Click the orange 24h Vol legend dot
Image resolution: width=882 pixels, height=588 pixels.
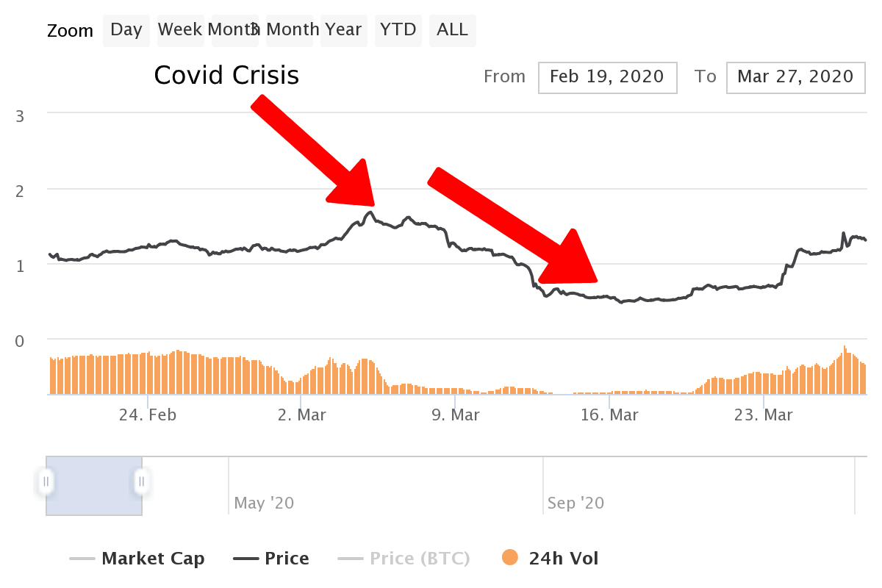(x=510, y=559)
